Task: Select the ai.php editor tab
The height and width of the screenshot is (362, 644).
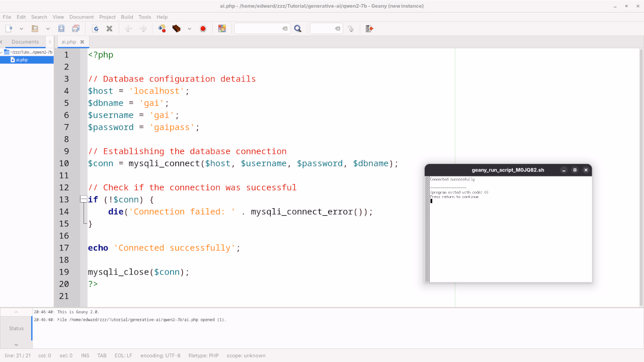Action: pyautogui.click(x=68, y=42)
